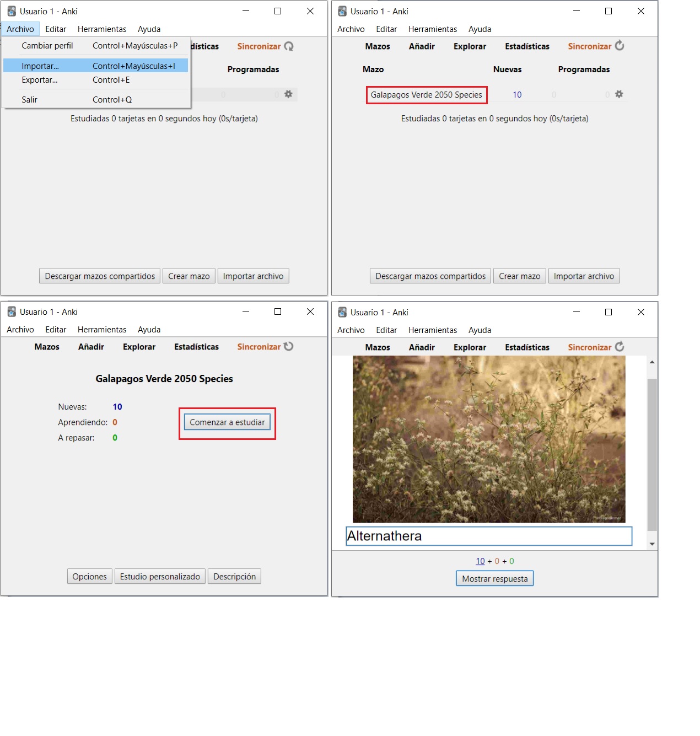The height and width of the screenshot is (736, 700).
Task: Click sync icon above Comenzar a estudiar button
Action: tap(288, 346)
